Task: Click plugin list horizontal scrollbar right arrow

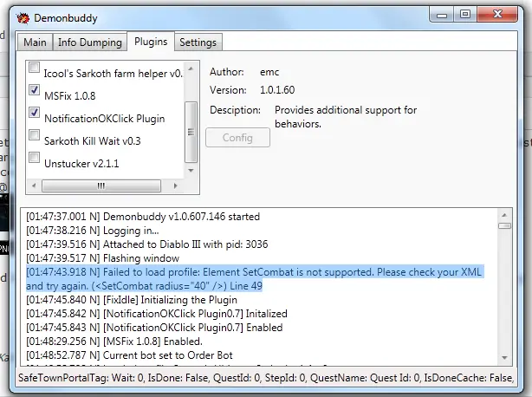Action: point(178,185)
